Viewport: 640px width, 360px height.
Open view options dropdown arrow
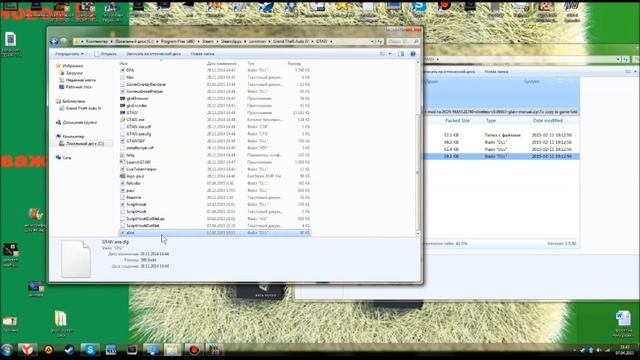389,54
